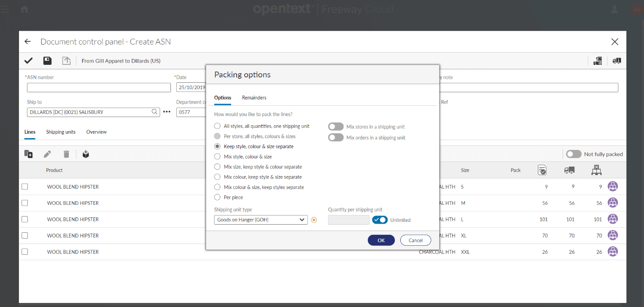644x307 pixels.
Task: Enable Mix stores in a shipping unit
Action: coord(335,126)
